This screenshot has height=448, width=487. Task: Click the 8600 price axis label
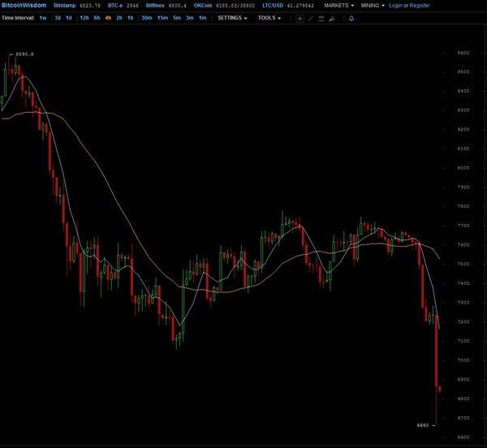point(463,53)
